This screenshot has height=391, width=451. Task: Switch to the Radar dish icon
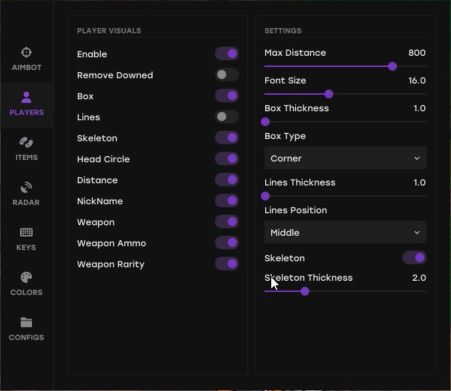[x=26, y=188]
